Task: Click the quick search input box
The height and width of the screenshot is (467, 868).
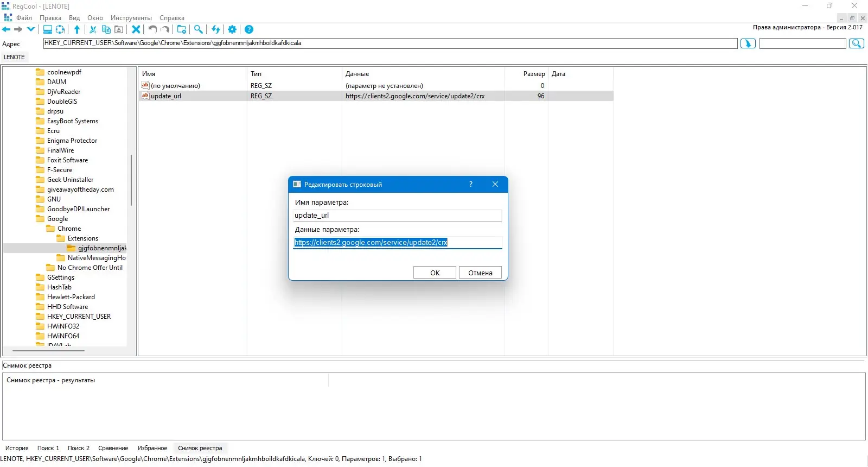Action: [802, 43]
